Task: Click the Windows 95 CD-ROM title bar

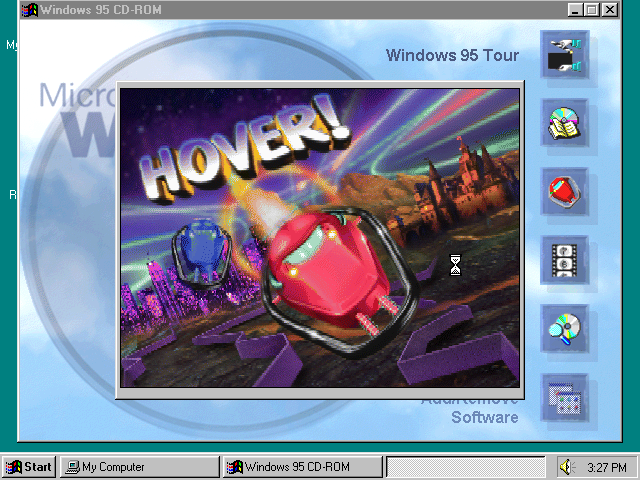Action: tap(320, 10)
